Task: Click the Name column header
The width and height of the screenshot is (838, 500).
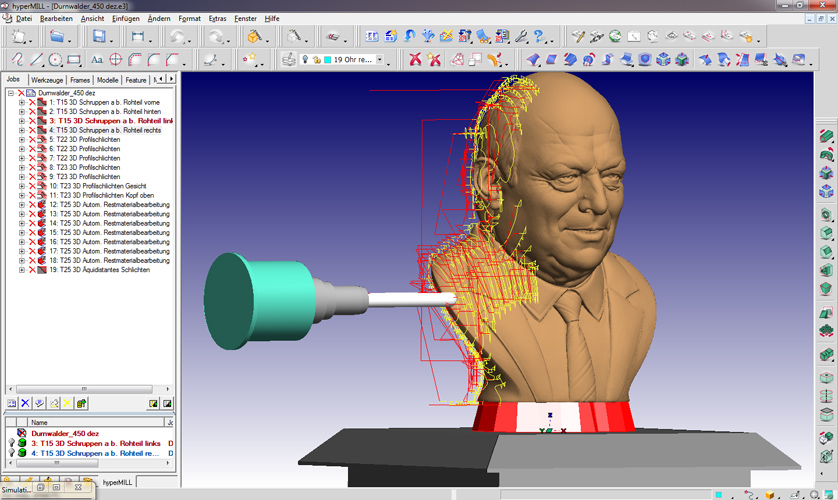Action: [40, 423]
